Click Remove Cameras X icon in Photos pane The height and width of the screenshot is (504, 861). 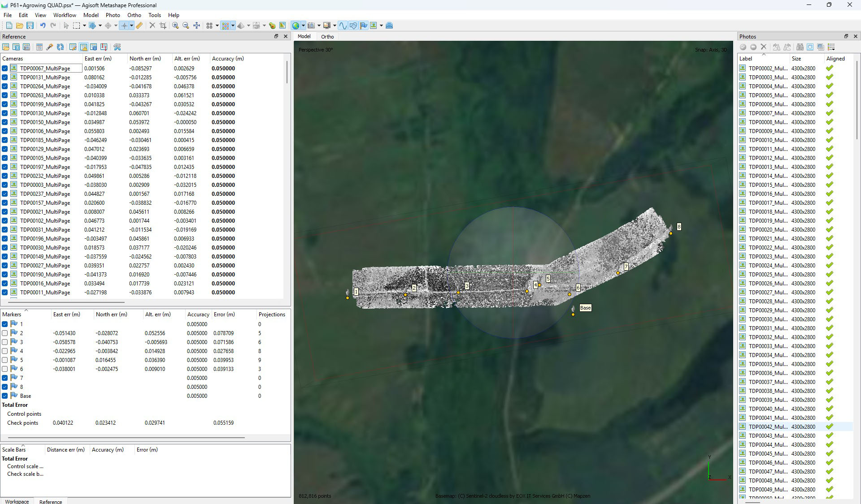(764, 47)
